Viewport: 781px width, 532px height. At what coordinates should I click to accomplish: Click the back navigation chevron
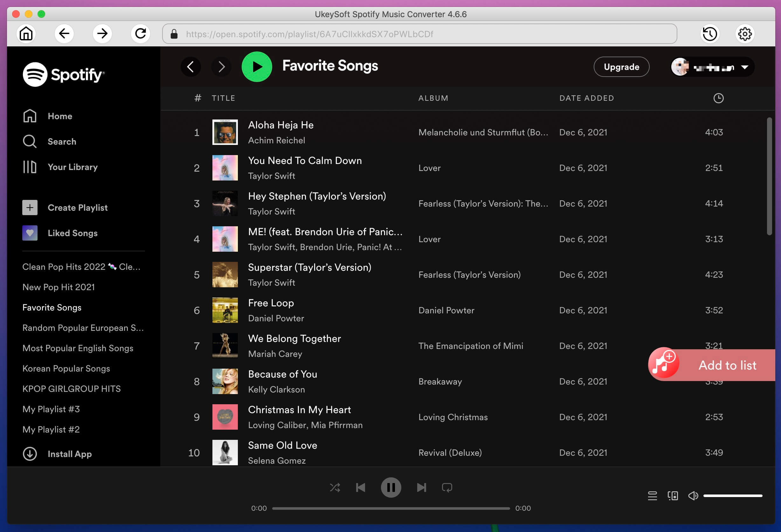point(191,66)
